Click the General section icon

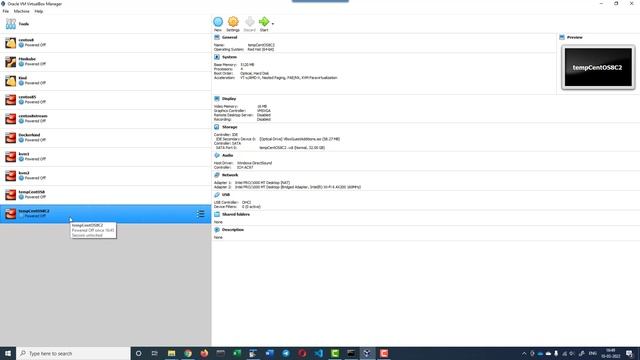217,37
